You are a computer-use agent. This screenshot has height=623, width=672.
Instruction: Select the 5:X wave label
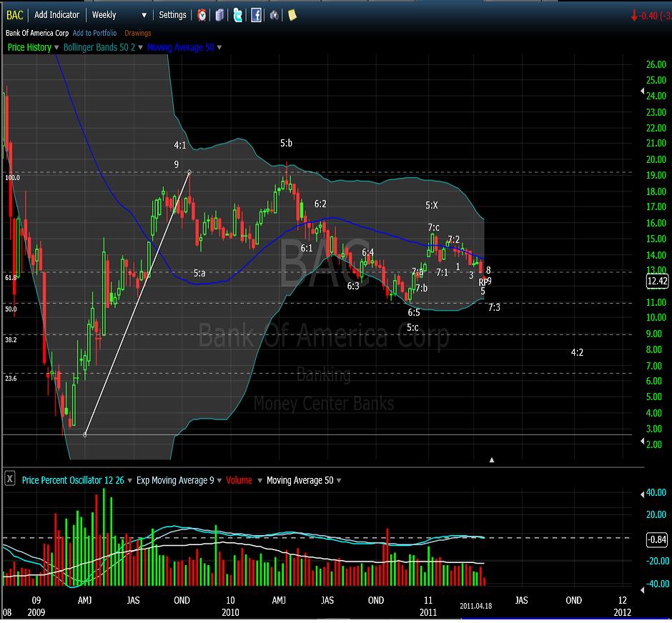click(432, 206)
